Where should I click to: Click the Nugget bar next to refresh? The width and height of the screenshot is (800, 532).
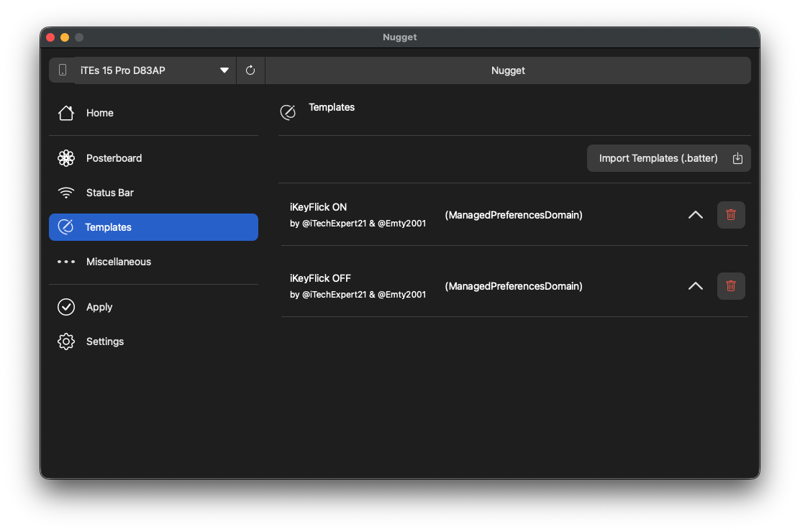(508, 70)
